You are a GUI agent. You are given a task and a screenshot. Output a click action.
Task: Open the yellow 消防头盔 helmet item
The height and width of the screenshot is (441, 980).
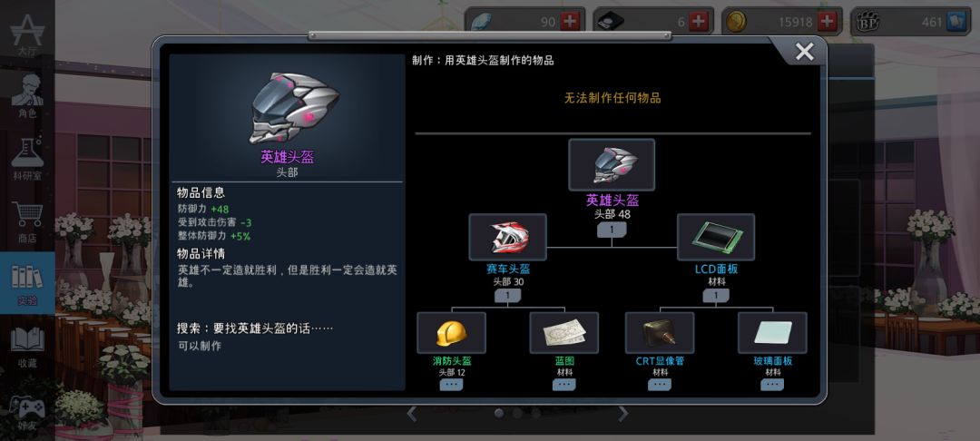(x=451, y=333)
